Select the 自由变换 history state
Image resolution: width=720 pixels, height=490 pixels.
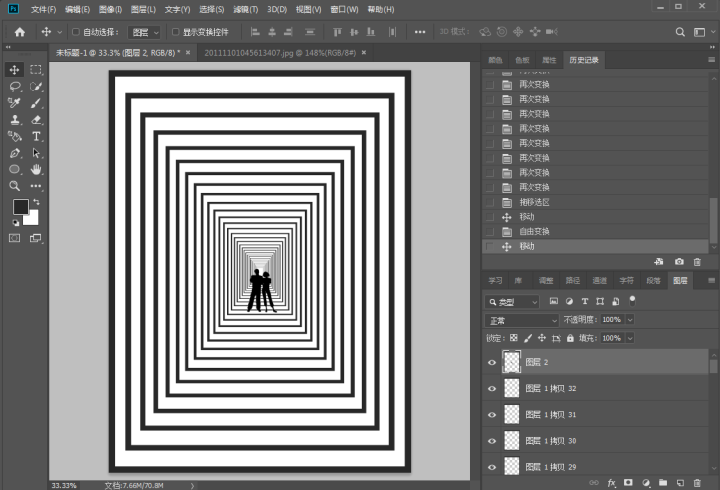[x=595, y=231]
